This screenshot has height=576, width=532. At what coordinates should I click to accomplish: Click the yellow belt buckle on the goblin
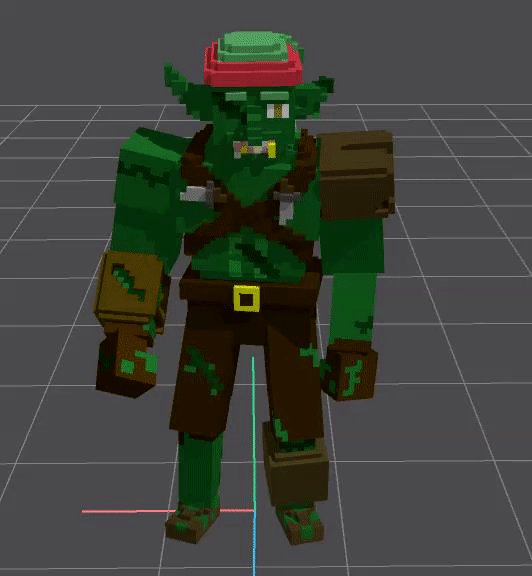pos(247,298)
